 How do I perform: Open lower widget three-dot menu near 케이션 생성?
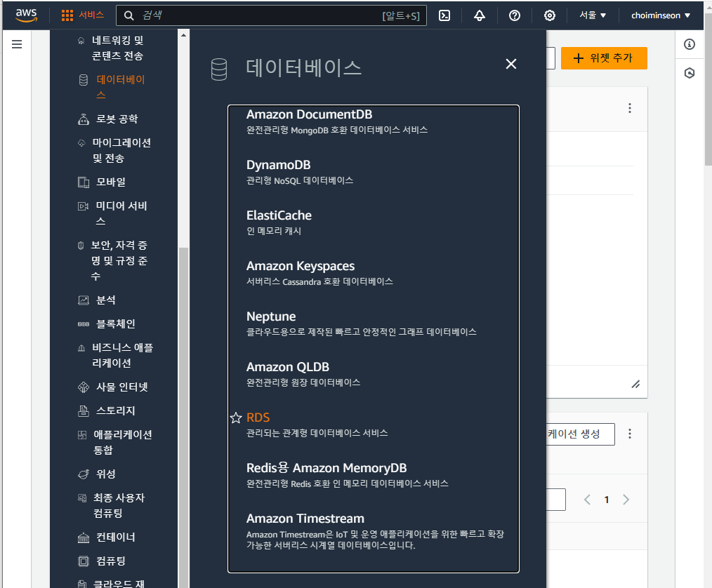629,434
